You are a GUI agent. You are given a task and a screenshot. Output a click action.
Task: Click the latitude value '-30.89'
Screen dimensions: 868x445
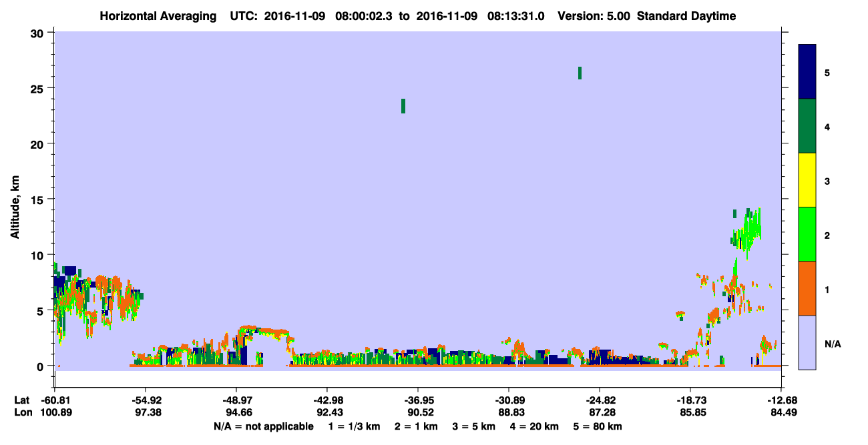tap(509, 400)
